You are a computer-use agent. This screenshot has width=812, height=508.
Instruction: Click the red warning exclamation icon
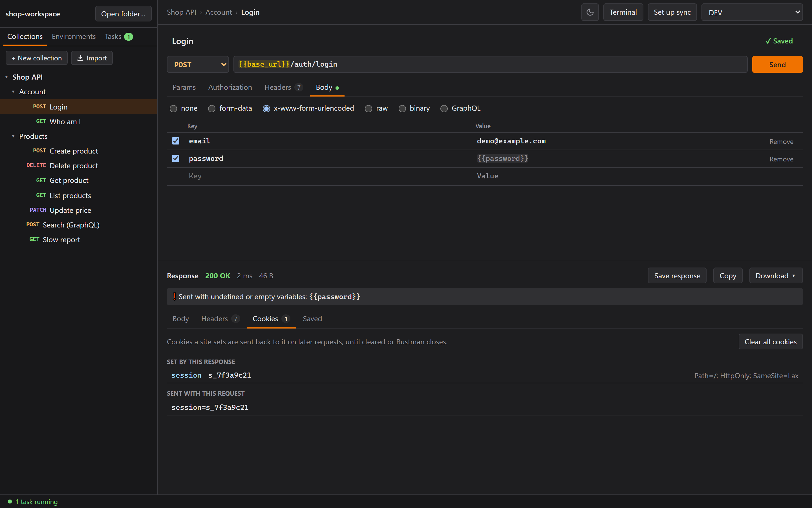(x=174, y=296)
